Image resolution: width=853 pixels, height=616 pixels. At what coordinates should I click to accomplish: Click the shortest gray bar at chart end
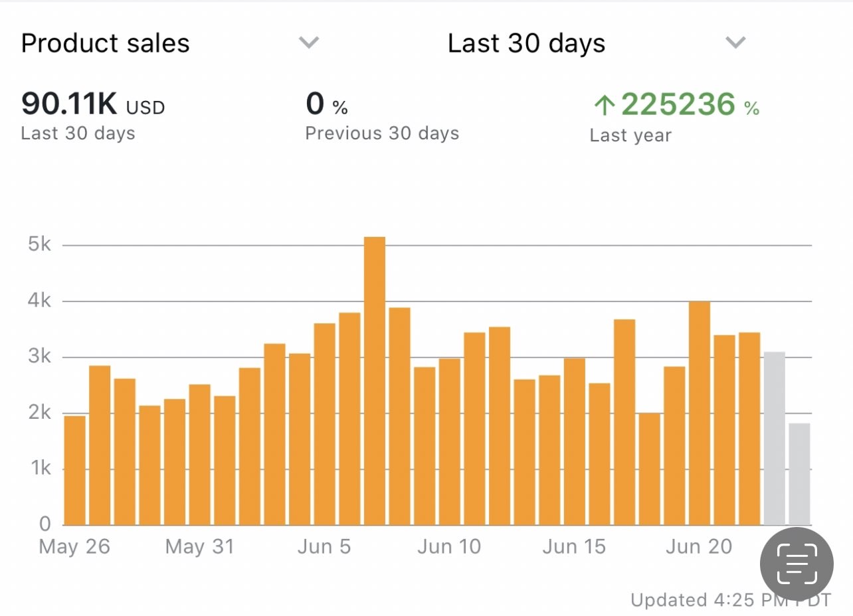[799, 473]
